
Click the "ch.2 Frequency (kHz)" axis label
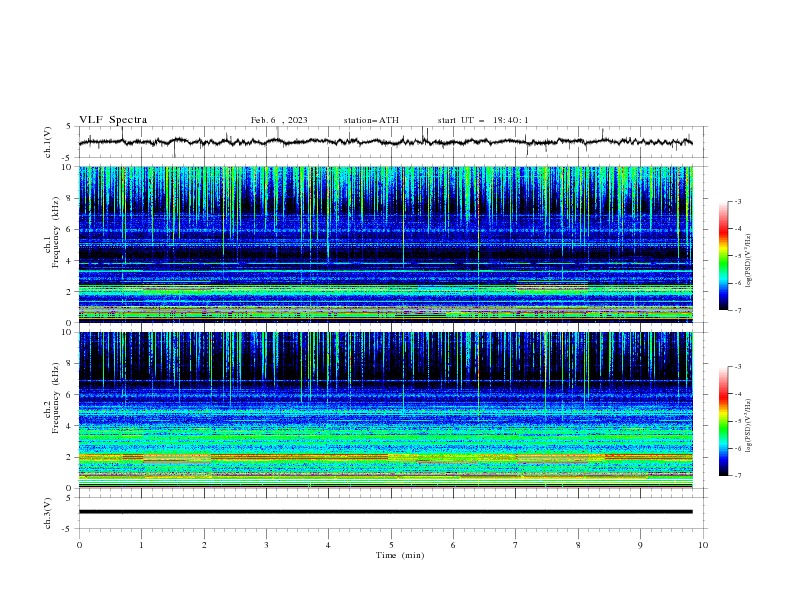52,398
